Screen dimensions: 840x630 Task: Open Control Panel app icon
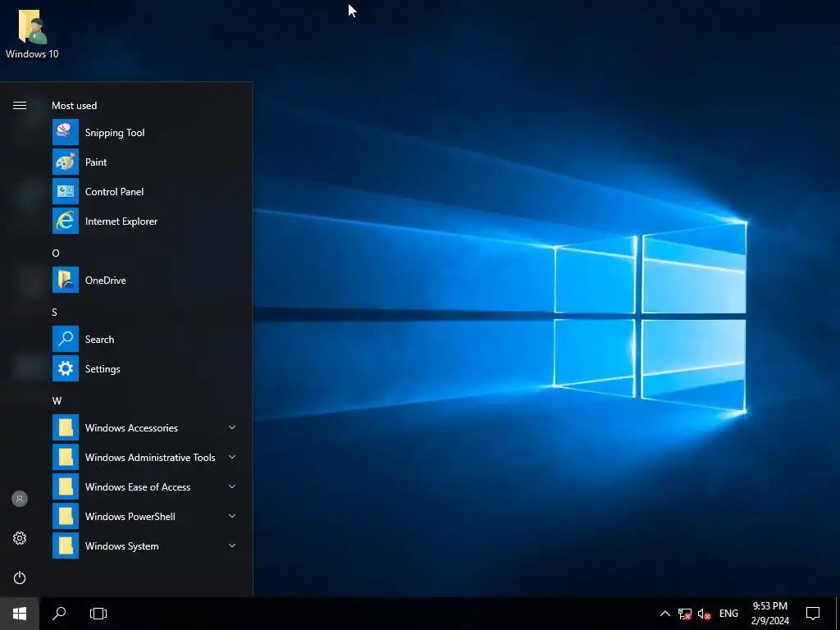point(66,191)
